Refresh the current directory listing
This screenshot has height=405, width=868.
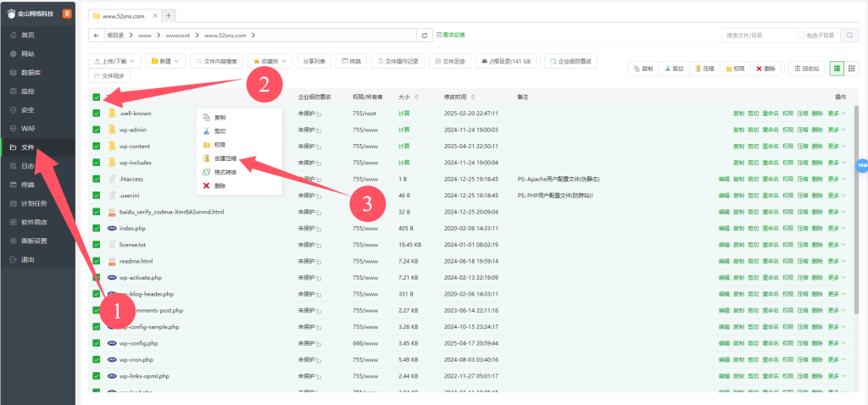click(x=424, y=35)
